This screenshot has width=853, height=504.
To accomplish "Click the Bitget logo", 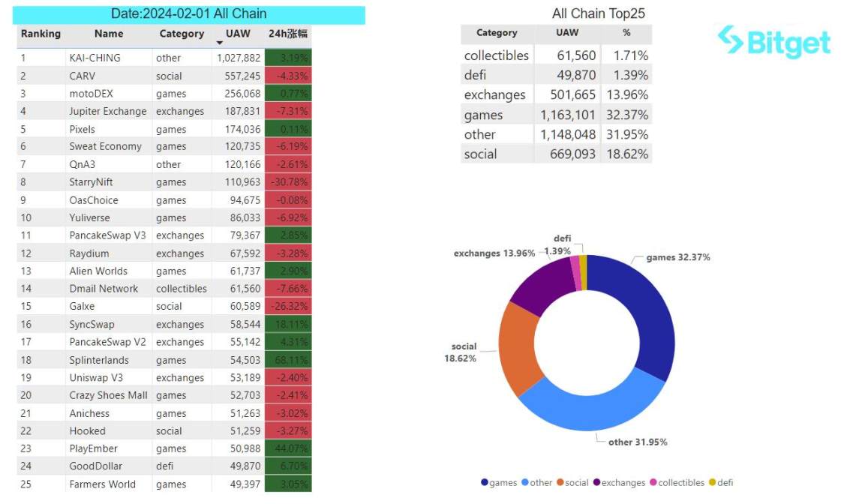I will [x=774, y=41].
